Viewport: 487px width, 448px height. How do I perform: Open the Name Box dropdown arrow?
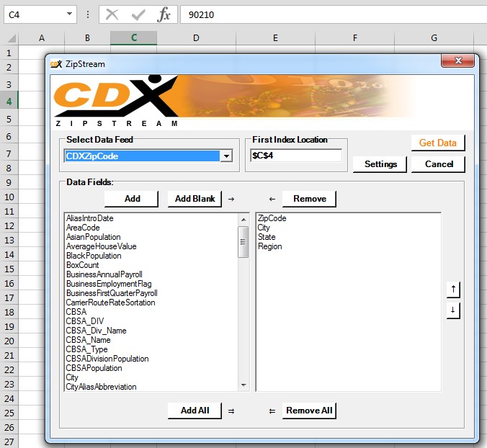[x=70, y=14]
